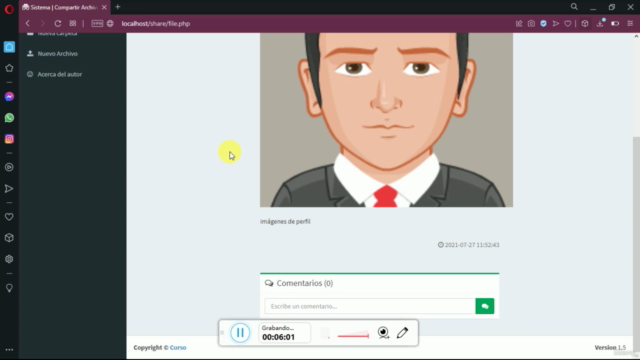
Task: Open the extensions cube in address bar
Action: (585, 24)
